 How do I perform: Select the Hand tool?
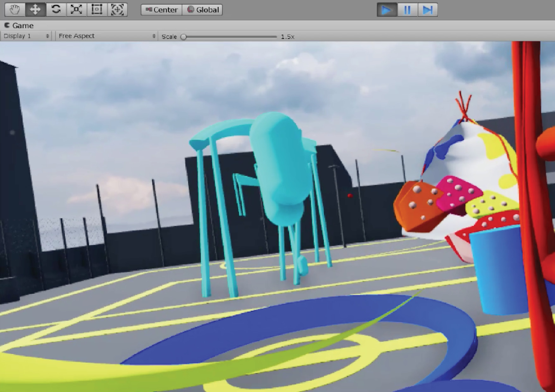(x=14, y=9)
